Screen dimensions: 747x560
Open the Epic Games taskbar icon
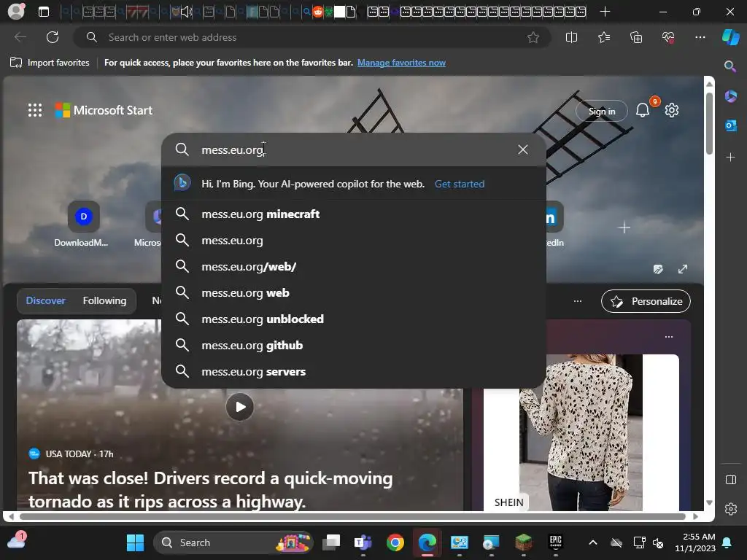pos(555,542)
